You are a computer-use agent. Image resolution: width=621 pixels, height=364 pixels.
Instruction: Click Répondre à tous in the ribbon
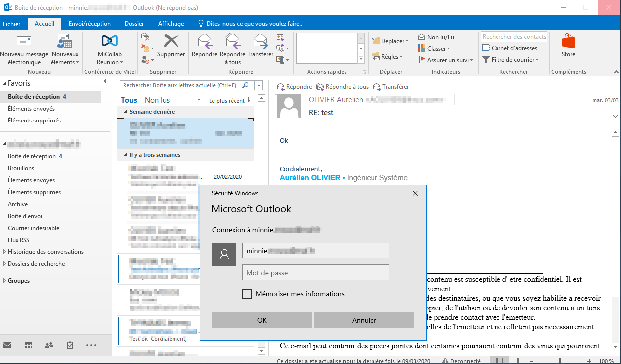(x=232, y=50)
